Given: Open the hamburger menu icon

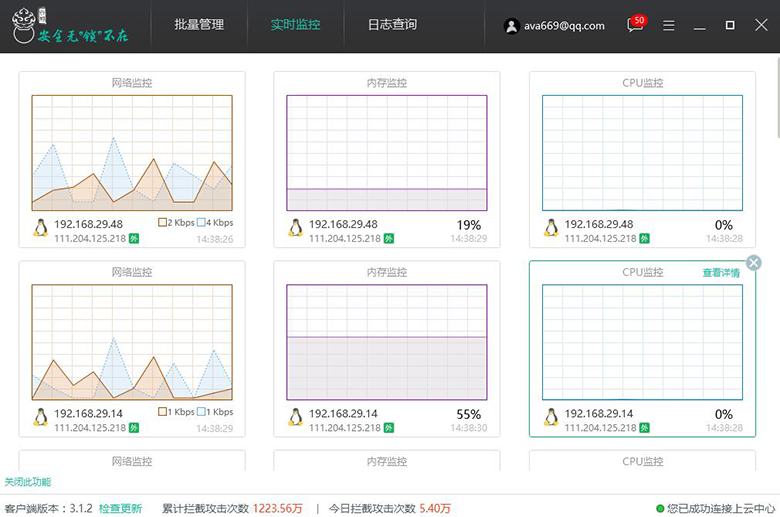Looking at the screenshot, I should pos(669,25).
